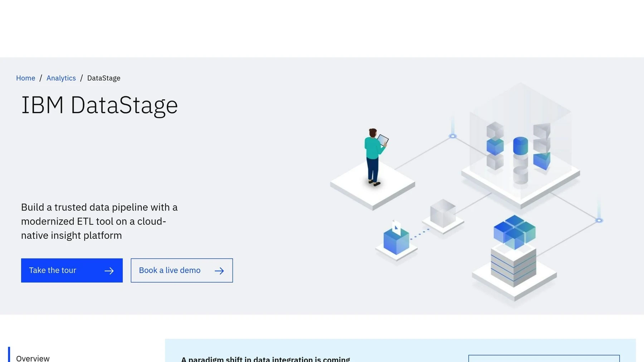The image size is (644, 362).
Task: Click the hero illustration with person holding tablet
Action: point(467,195)
